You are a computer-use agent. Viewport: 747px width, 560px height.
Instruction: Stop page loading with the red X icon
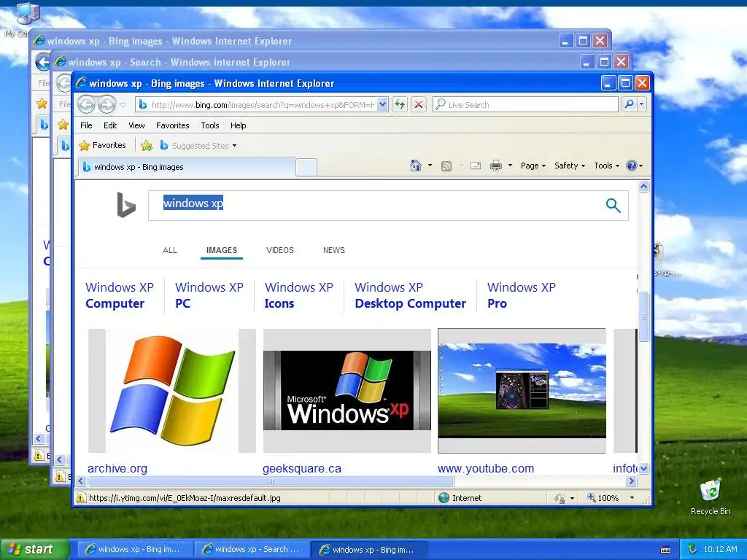click(x=418, y=104)
